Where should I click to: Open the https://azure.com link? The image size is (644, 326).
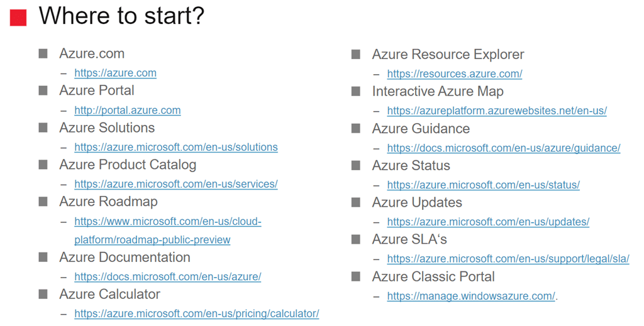[115, 73]
